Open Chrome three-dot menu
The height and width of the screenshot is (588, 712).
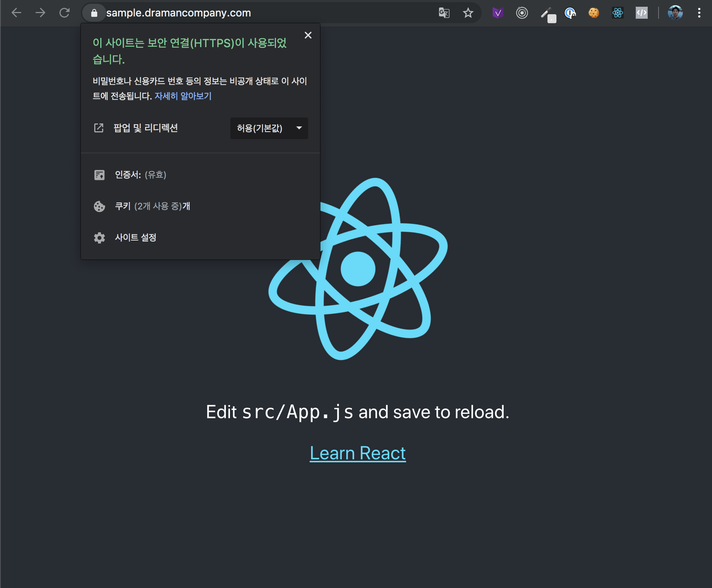tap(699, 13)
